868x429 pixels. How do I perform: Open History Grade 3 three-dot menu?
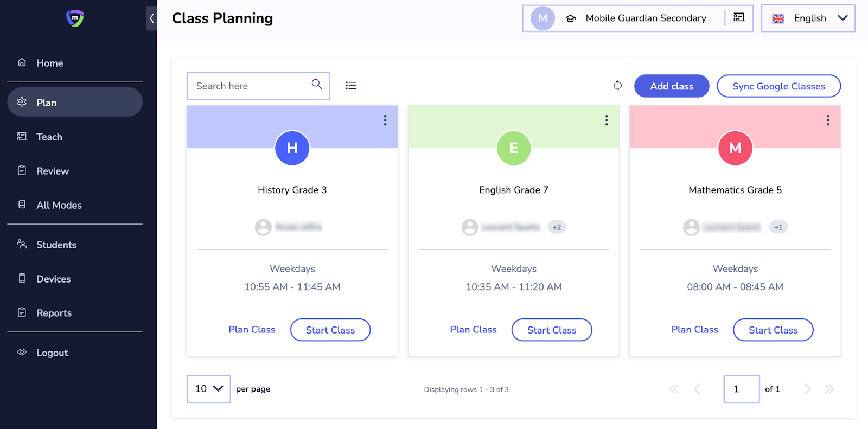point(385,120)
